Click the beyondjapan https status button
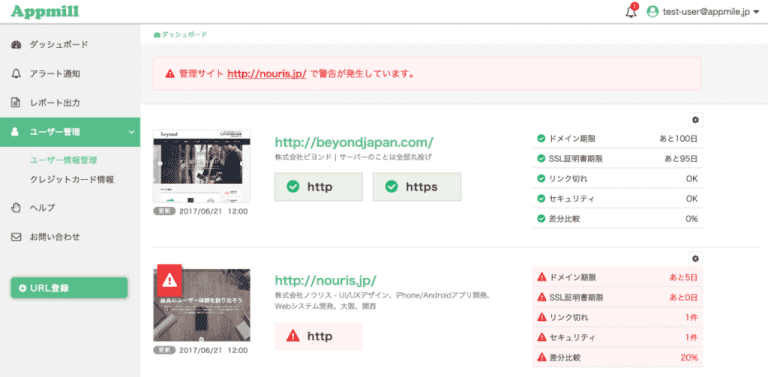 click(x=417, y=187)
